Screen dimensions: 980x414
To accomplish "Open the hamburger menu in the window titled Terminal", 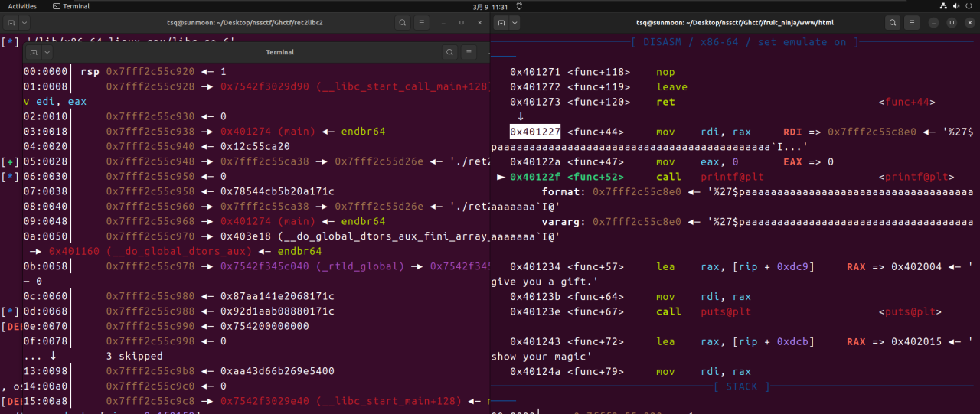I will pyautogui.click(x=469, y=52).
